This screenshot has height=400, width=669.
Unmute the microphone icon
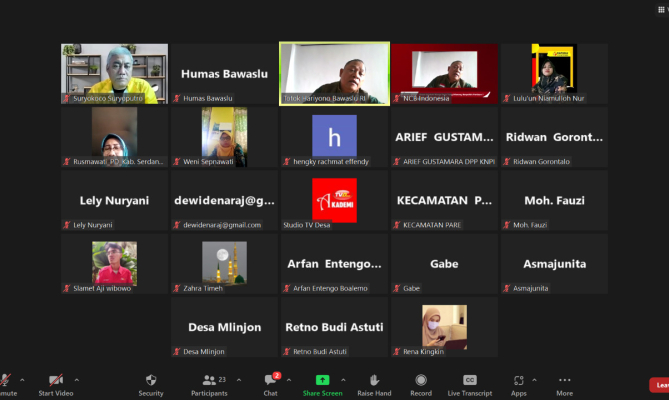5,381
